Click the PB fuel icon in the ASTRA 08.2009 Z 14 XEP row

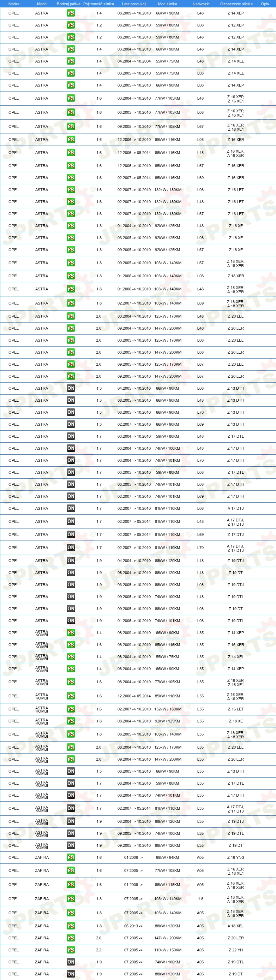(x=71, y=13)
